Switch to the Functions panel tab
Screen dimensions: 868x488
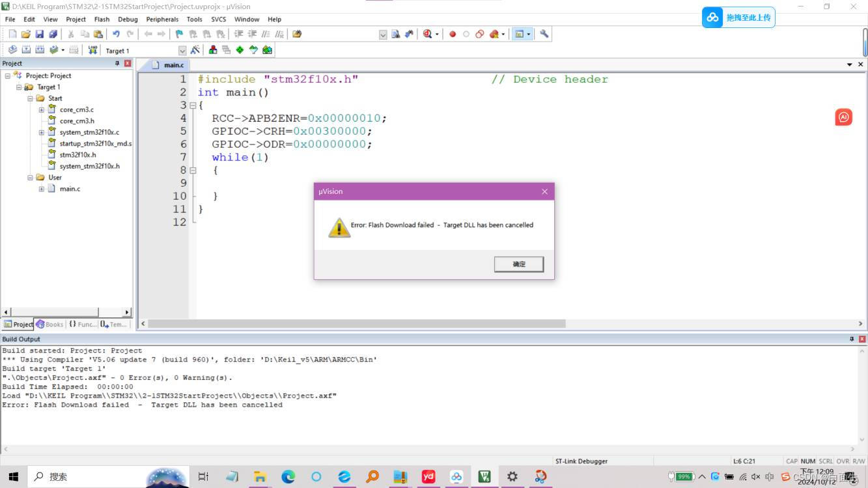click(83, 324)
